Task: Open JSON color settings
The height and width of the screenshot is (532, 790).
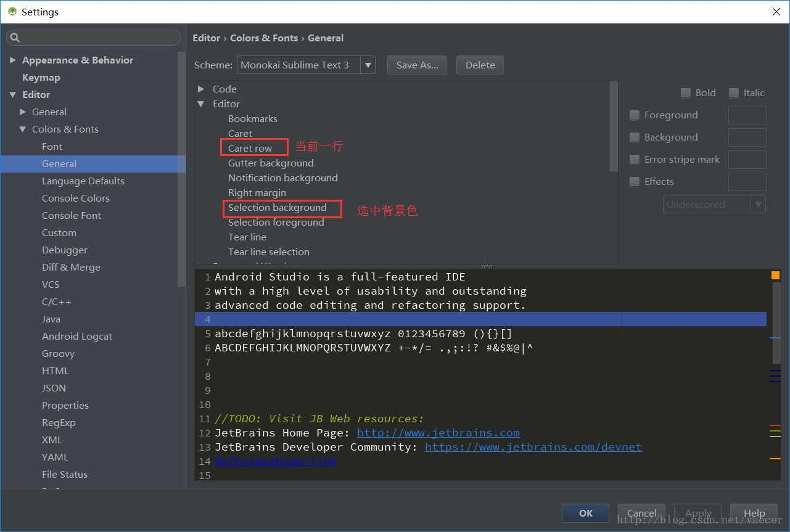Action: [54, 388]
